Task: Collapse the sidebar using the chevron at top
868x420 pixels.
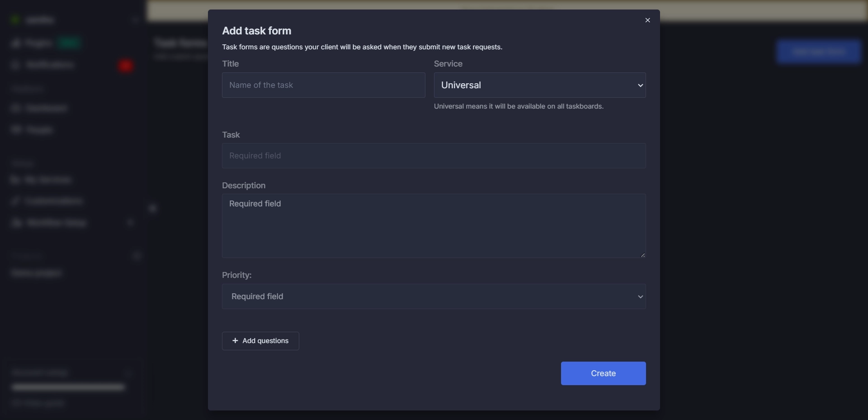Action: pyautogui.click(x=135, y=20)
